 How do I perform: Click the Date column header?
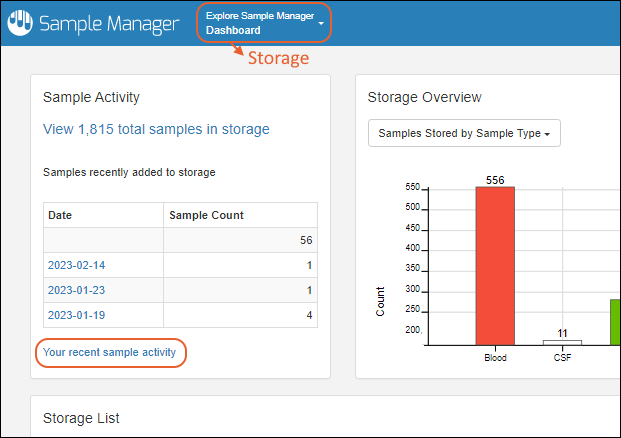[x=61, y=215]
